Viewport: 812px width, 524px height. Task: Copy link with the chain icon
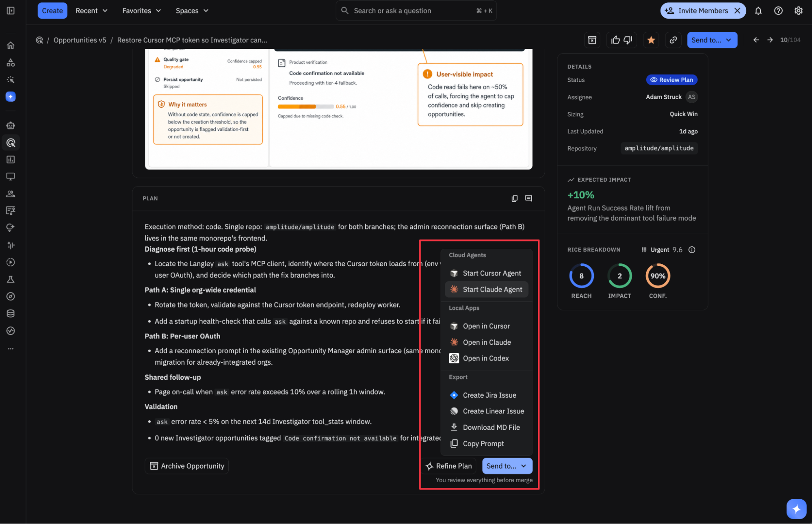tap(673, 40)
